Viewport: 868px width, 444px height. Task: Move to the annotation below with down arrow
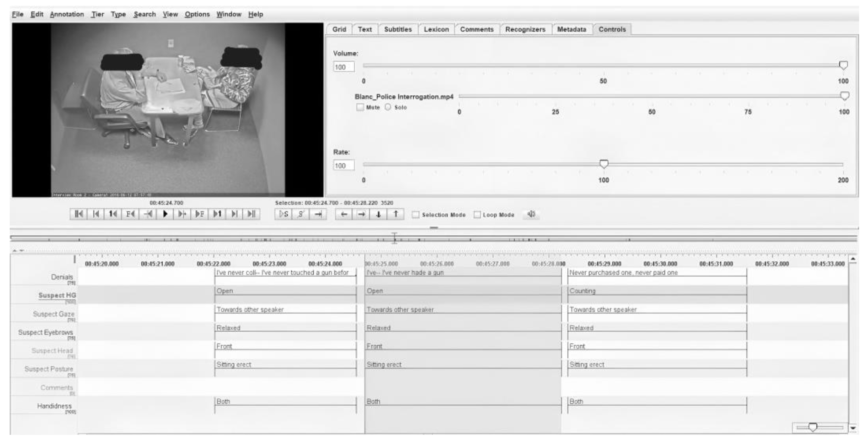click(x=378, y=214)
